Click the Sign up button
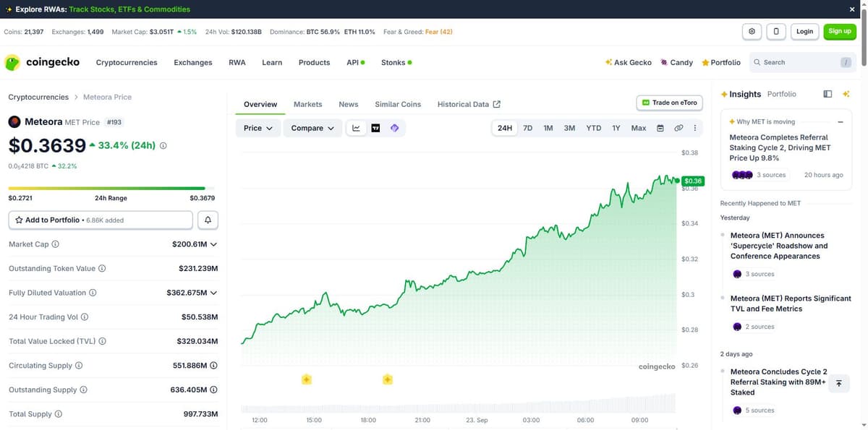 840,31
